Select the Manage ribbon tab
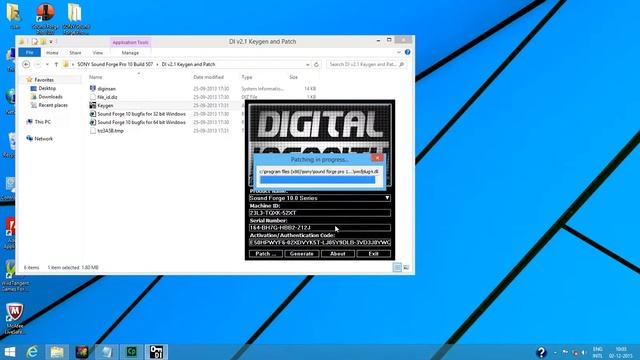The height and width of the screenshot is (360, 640). click(130, 53)
